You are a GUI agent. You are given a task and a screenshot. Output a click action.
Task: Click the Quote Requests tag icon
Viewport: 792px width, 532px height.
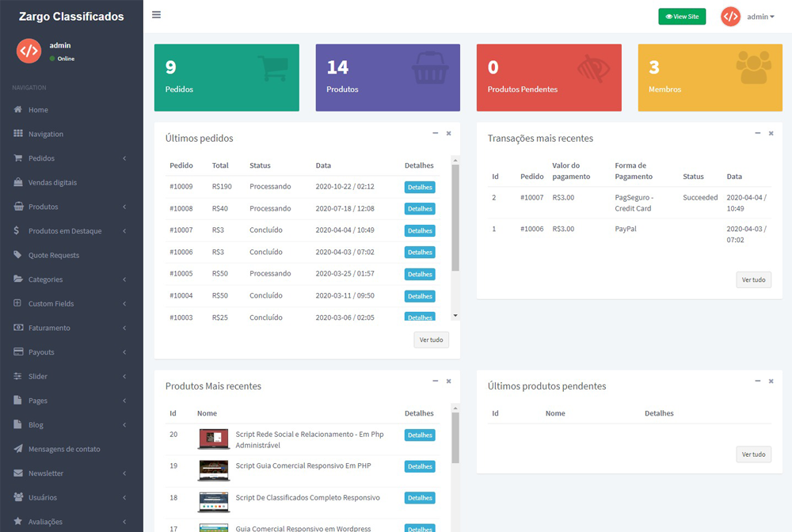[x=18, y=255]
